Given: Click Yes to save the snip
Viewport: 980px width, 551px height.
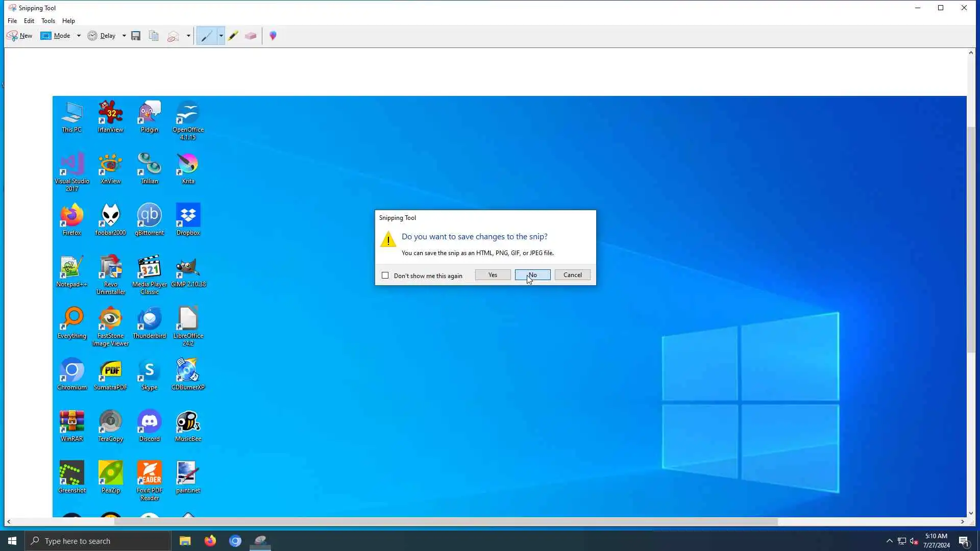Looking at the screenshot, I should (493, 275).
